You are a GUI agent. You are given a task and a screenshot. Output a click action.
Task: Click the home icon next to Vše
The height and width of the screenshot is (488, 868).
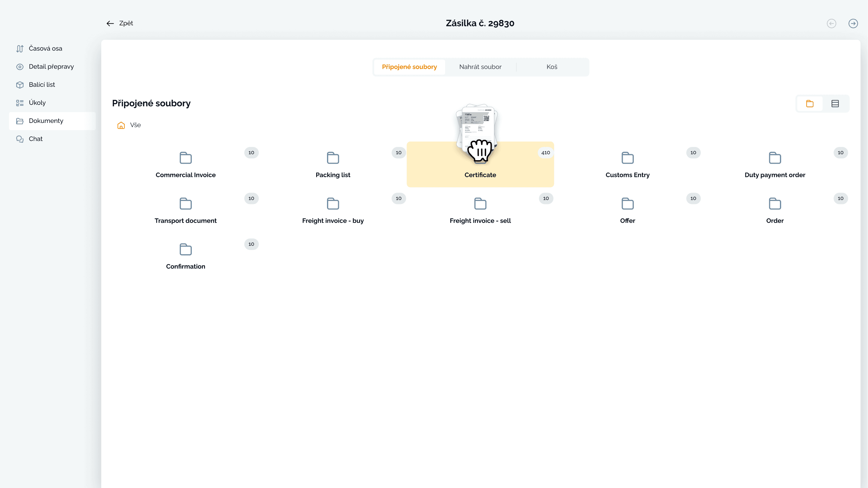pos(121,125)
